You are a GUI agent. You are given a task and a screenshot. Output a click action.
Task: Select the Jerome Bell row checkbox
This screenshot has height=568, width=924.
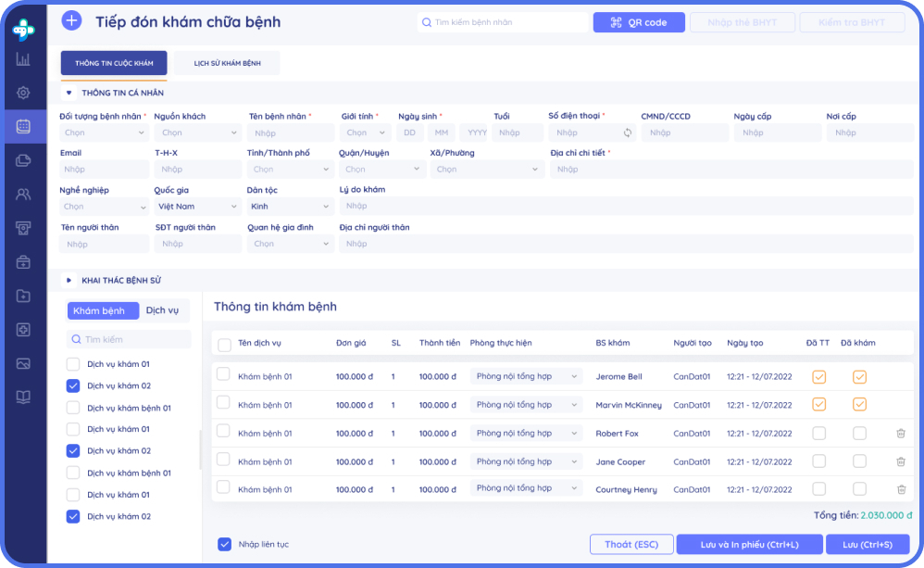pyautogui.click(x=223, y=374)
